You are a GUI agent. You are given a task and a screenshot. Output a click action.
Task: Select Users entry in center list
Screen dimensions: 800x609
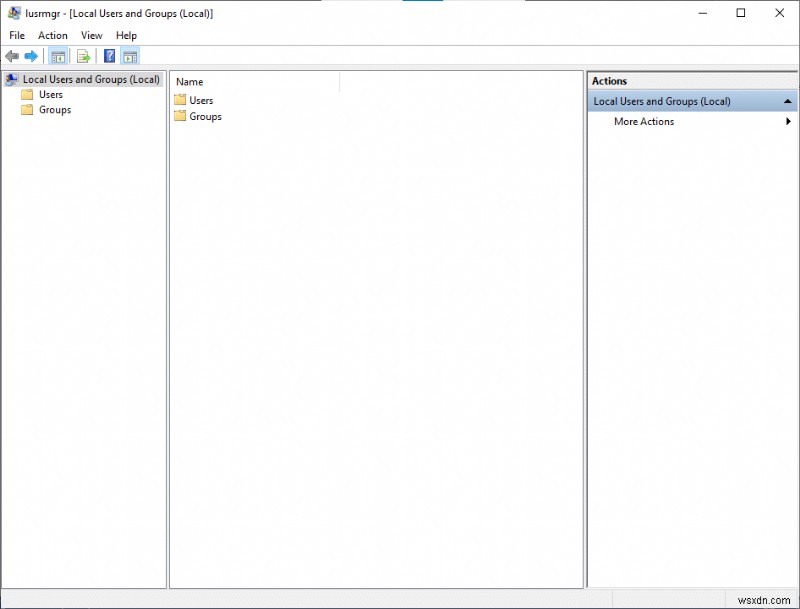(x=201, y=100)
